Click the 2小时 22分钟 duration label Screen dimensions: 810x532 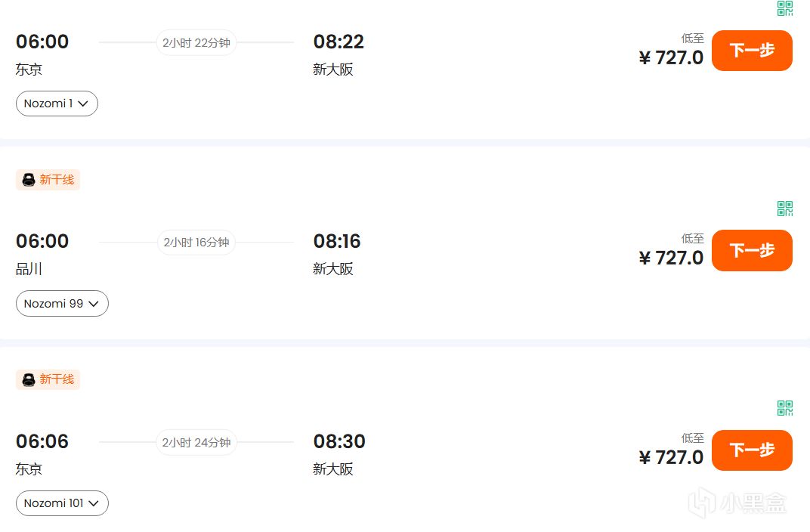click(x=196, y=43)
